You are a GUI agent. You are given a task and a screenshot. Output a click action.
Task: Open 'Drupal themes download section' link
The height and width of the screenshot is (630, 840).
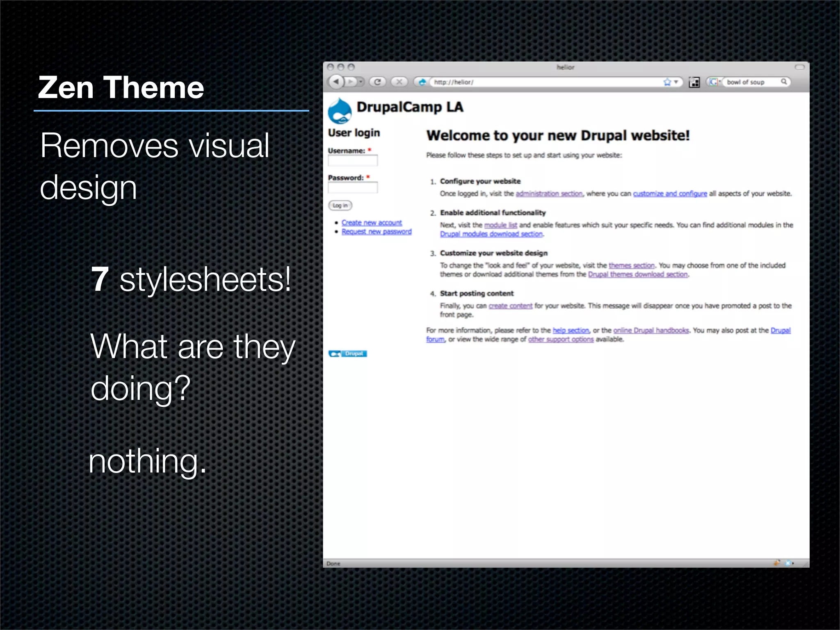[638, 274]
